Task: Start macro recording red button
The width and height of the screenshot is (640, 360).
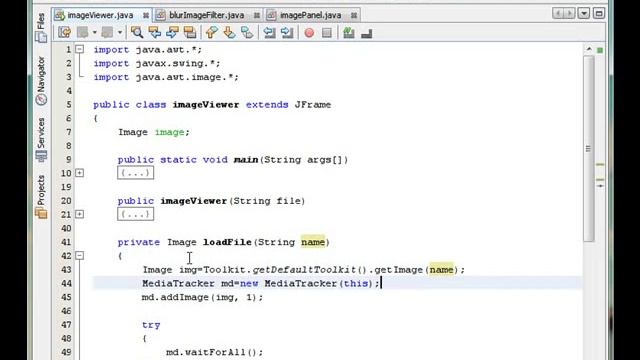Action: click(309, 33)
